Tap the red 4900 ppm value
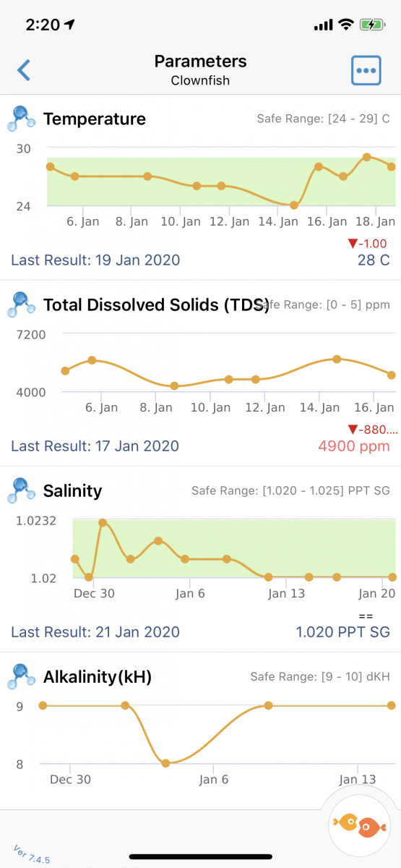401x868 pixels. tap(354, 446)
